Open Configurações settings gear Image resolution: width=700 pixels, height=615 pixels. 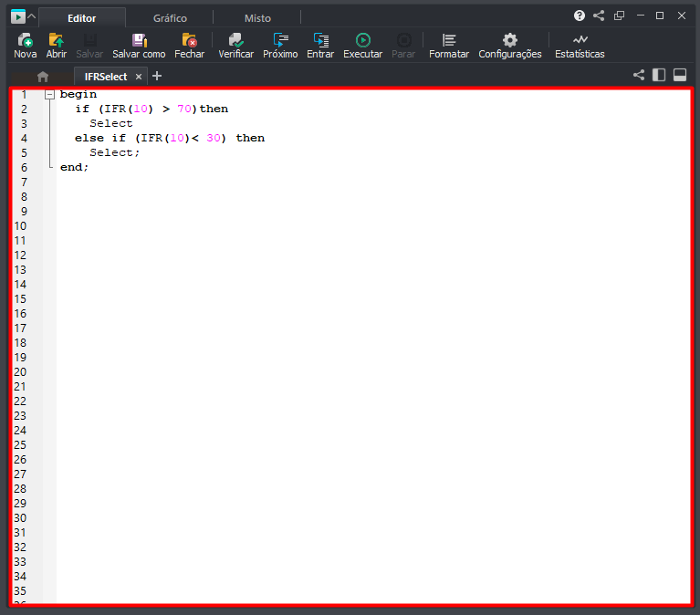509,40
